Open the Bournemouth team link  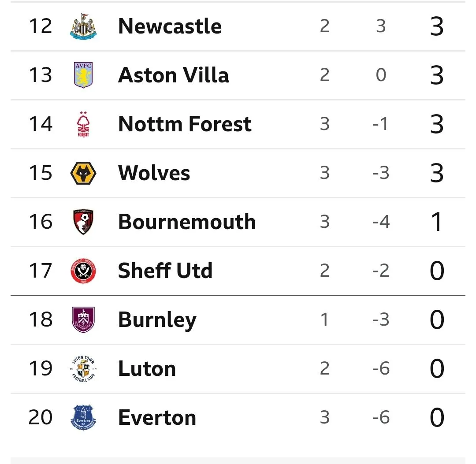[x=187, y=222]
